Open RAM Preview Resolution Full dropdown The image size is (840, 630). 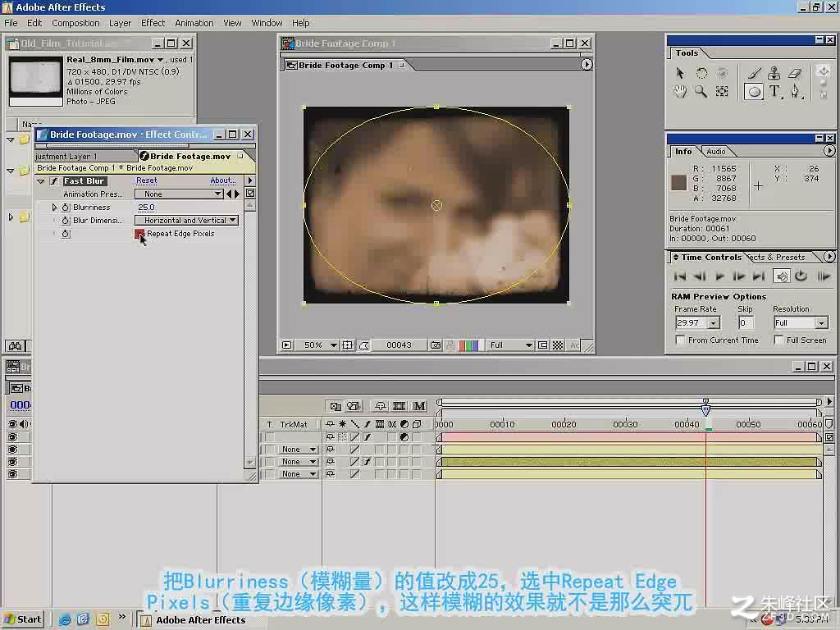point(820,323)
